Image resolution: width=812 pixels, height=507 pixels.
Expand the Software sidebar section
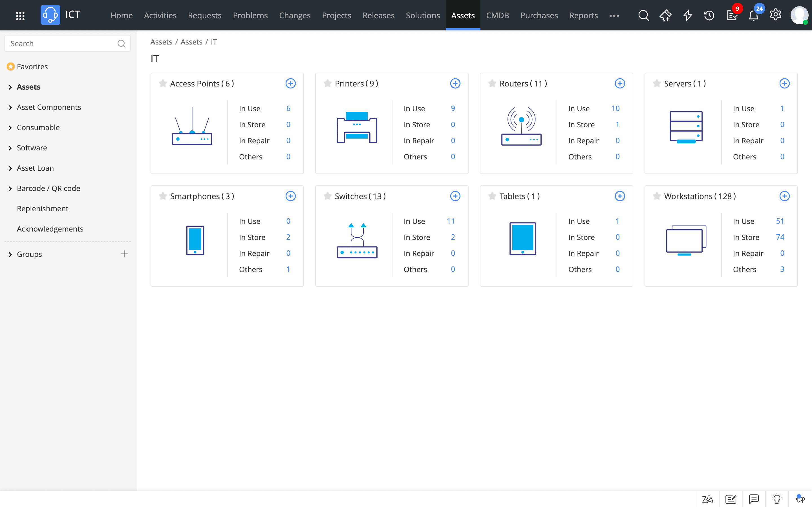(x=10, y=148)
